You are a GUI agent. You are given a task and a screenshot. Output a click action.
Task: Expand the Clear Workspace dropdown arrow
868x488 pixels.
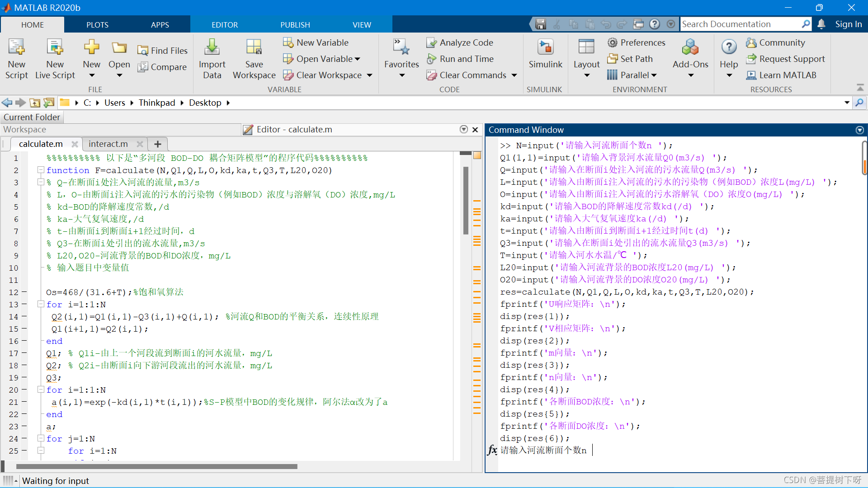pos(369,75)
